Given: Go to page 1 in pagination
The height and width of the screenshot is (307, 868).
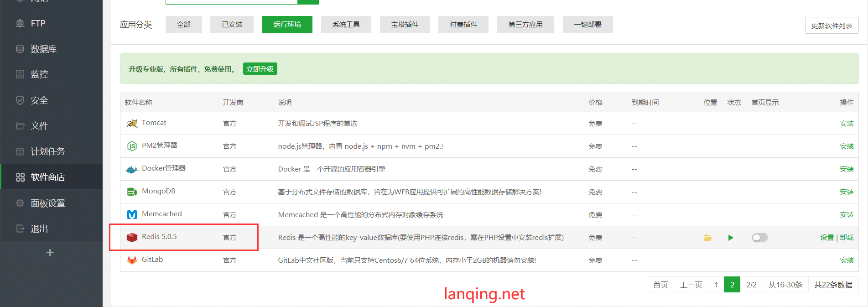Looking at the screenshot, I should pyautogui.click(x=716, y=285).
